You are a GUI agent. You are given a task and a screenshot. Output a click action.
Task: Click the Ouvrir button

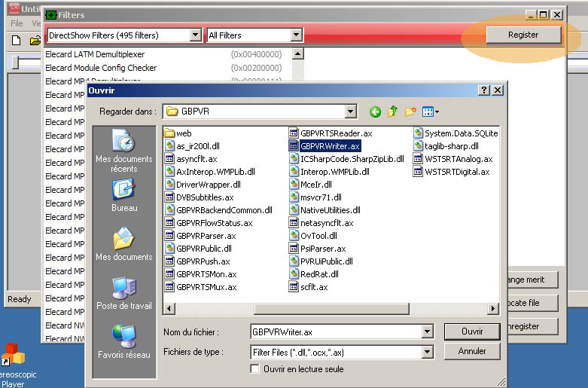coord(472,331)
